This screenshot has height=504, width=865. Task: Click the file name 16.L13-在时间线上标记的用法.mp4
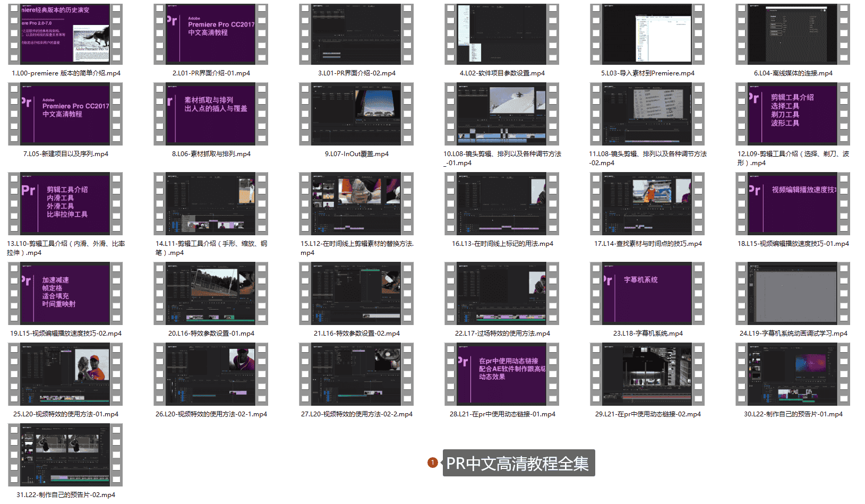pos(502,244)
